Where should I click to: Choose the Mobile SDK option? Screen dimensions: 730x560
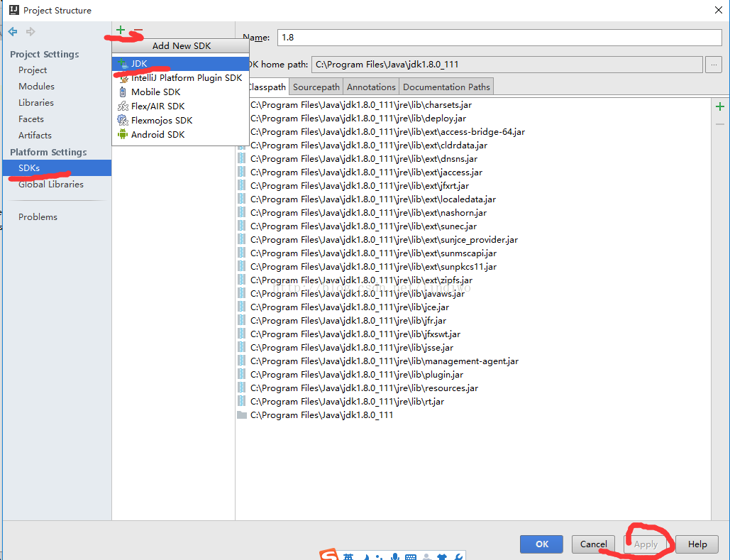tap(181, 92)
